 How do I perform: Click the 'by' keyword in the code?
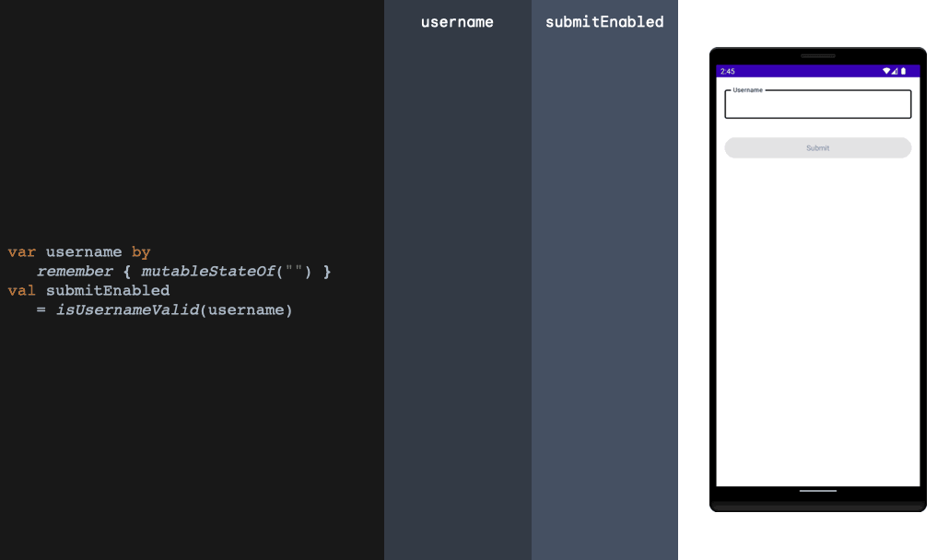[141, 252]
